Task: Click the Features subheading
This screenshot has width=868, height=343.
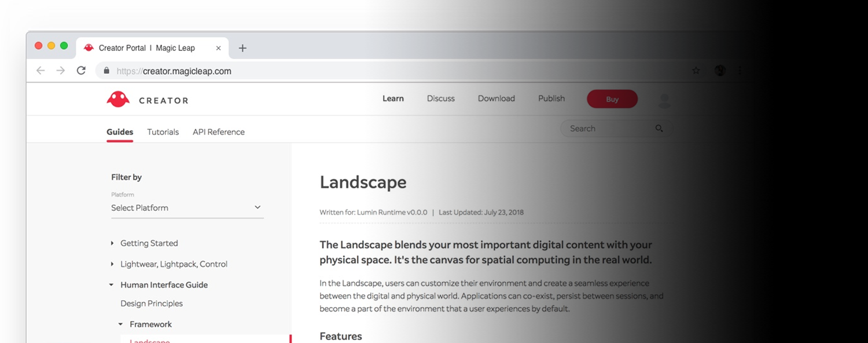Action: pyautogui.click(x=341, y=337)
